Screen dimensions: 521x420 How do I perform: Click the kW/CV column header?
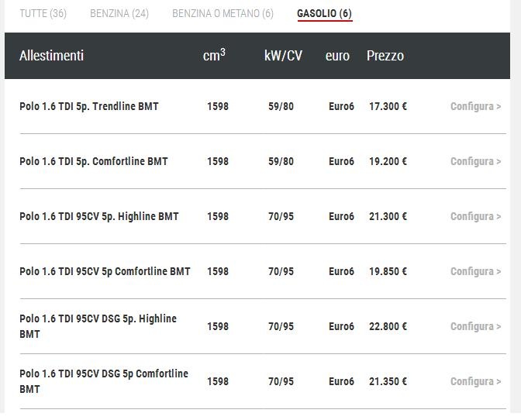[x=284, y=56]
